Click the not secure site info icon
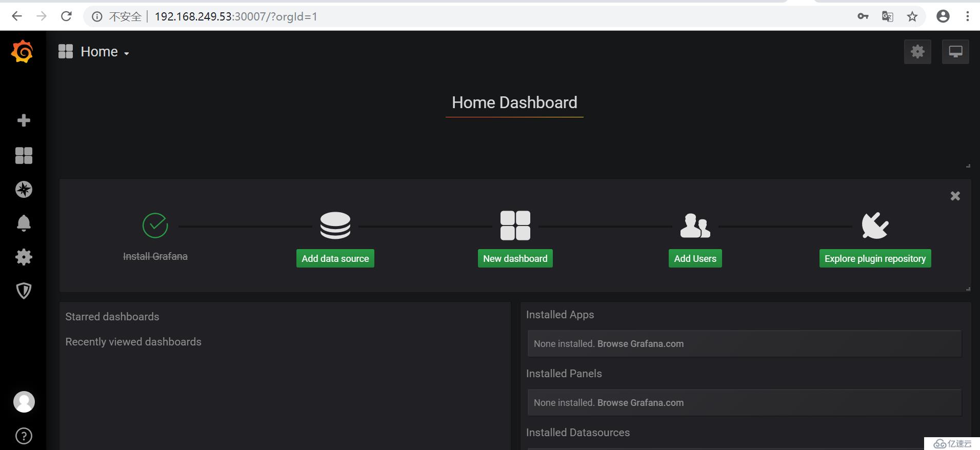Viewport: 980px width, 450px height. coord(97,17)
